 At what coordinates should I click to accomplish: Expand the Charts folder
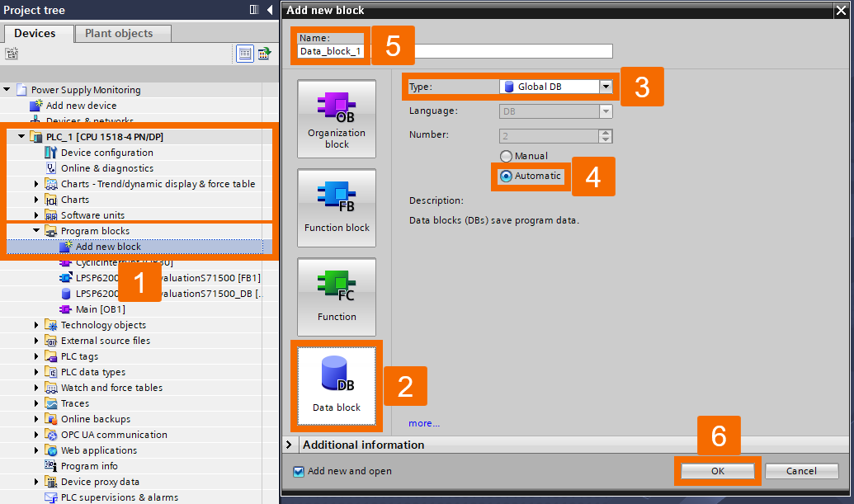point(36,200)
